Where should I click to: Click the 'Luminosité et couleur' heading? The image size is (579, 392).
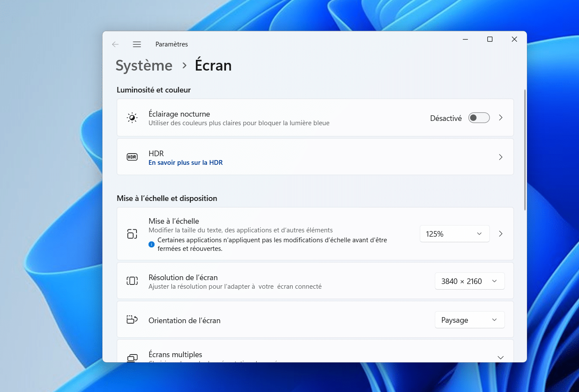(x=154, y=90)
